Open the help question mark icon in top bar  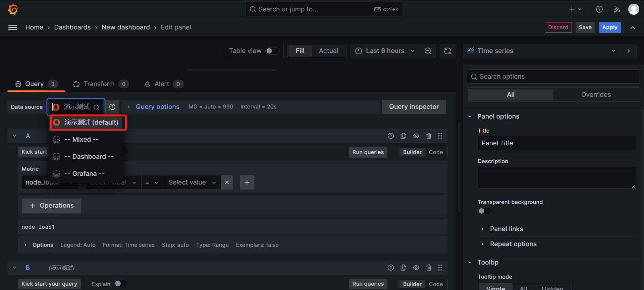[x=599, y=9]
